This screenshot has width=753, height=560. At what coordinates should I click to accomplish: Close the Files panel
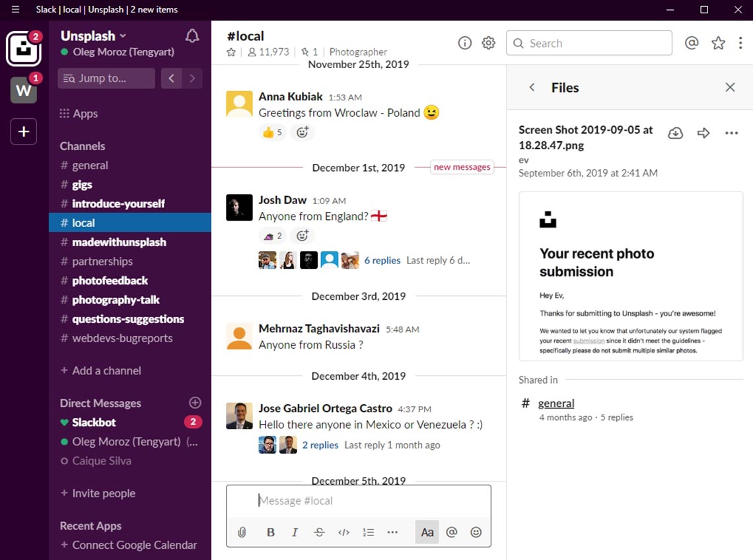coord(730,87)
